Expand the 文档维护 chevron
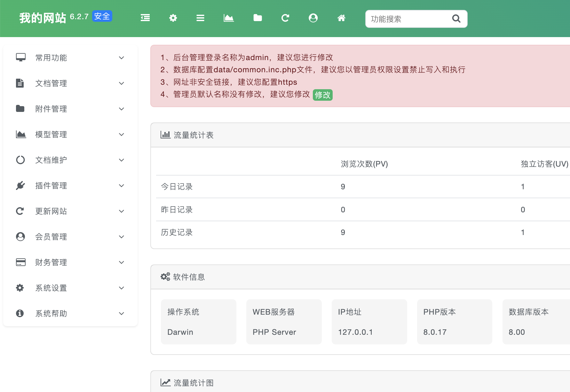570x392 pixels. pos(122,160)
